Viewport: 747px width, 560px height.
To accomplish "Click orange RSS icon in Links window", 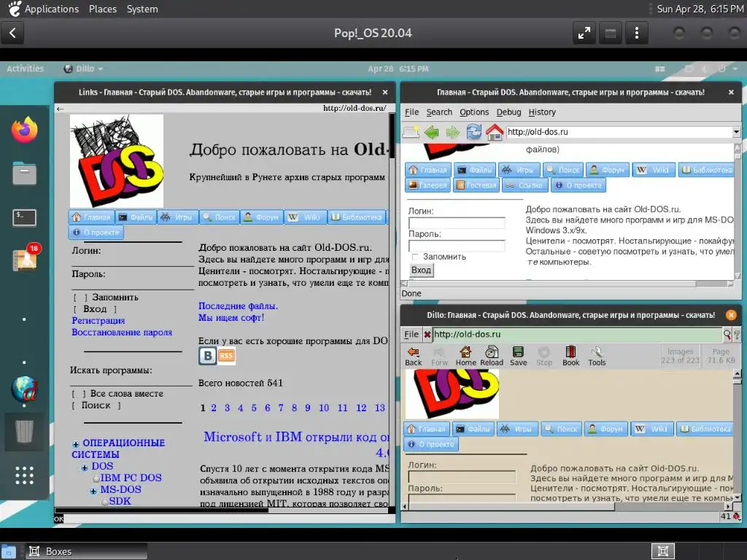I will 226,356.
